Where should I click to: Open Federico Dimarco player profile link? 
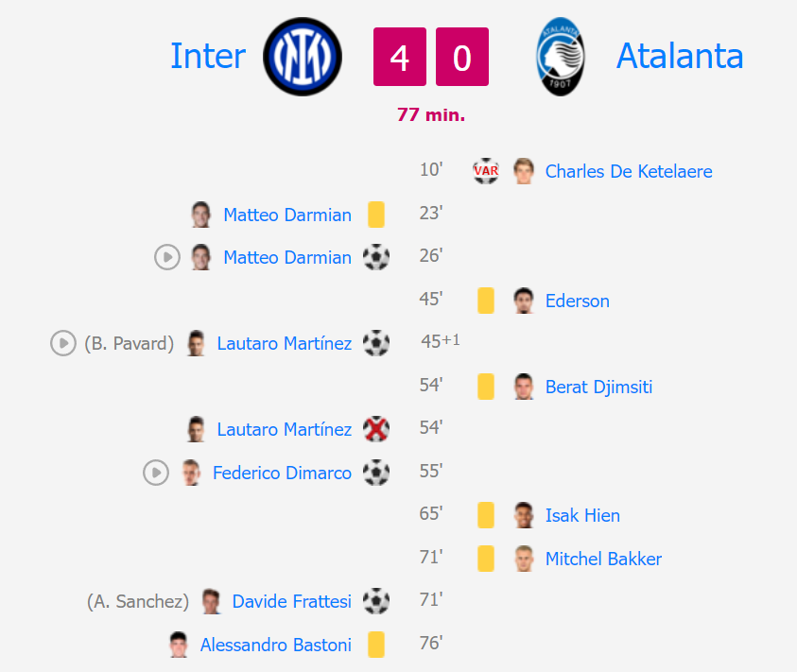282,473
